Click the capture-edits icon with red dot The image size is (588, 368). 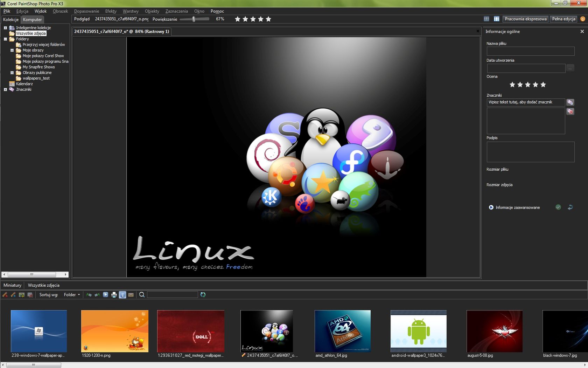5,295
